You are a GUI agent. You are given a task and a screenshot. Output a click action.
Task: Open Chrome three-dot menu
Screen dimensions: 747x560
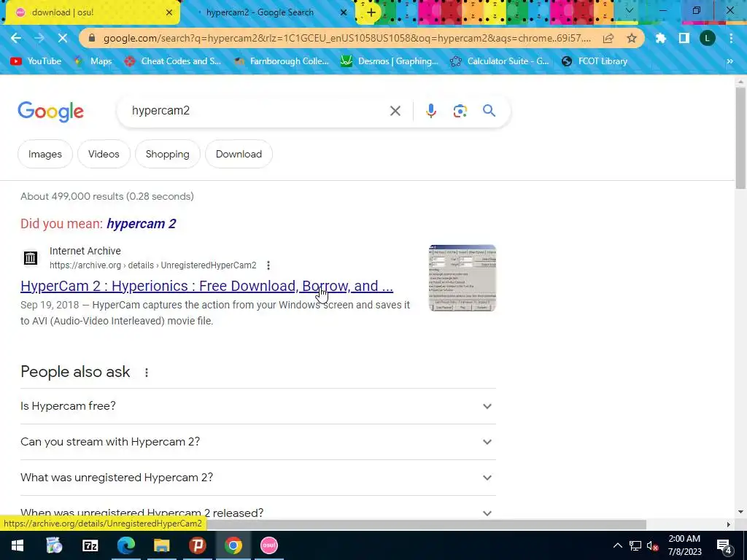(x=731, y=38)
